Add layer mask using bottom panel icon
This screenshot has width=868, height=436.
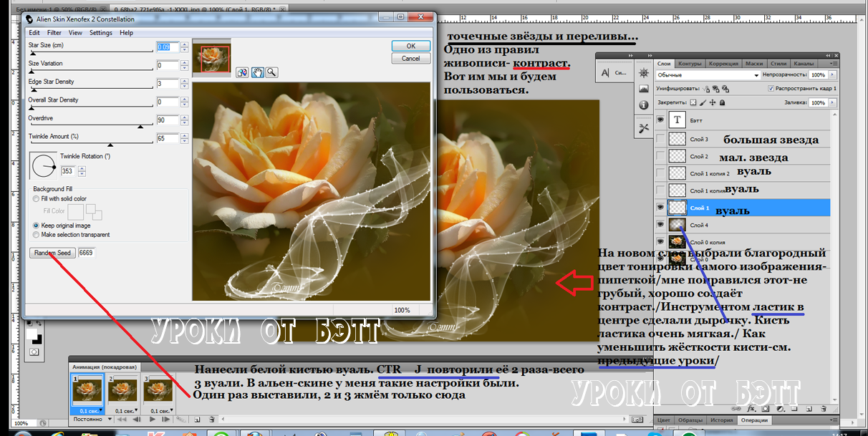[x=766, y=409]
